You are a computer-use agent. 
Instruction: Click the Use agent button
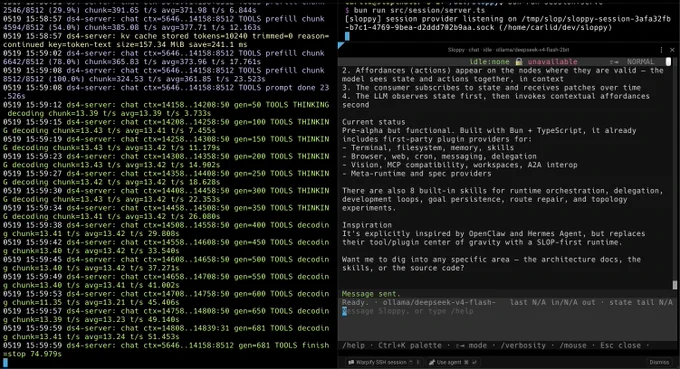click(452, 362)
